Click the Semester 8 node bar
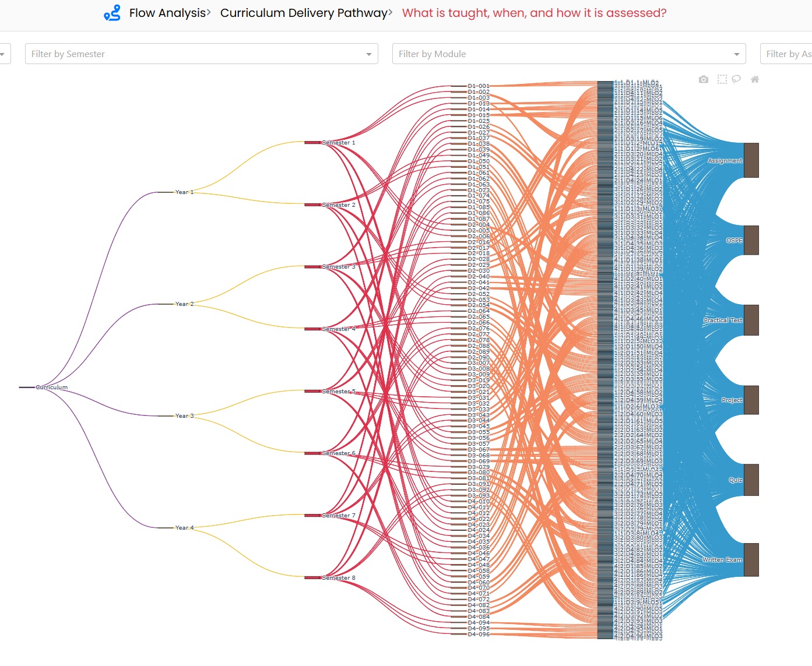The width and height of the screenshot is (812, 666). pyautogui.click(x=313, y=577)
